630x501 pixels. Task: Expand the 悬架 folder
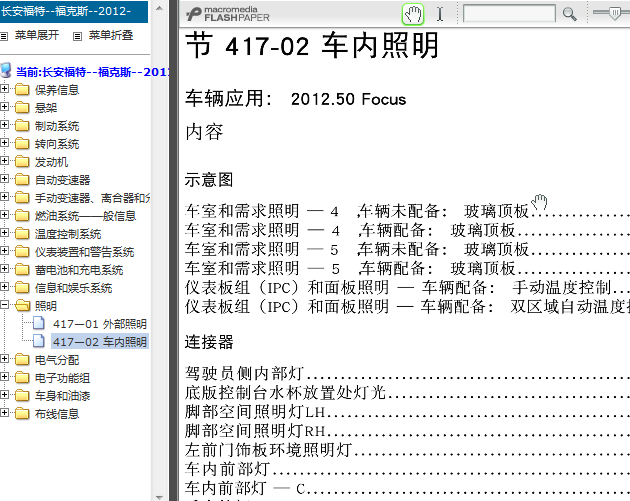click(4, 106)
